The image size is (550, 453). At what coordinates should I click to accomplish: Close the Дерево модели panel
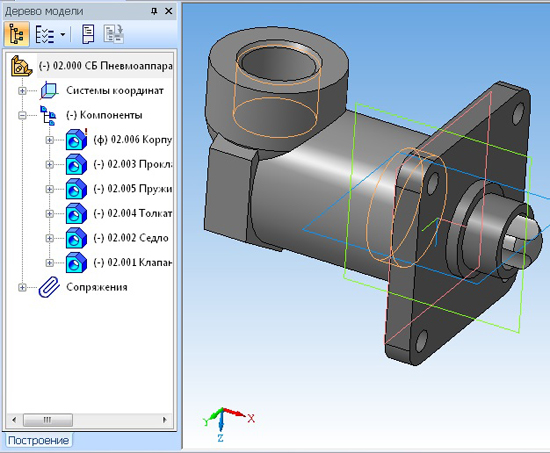pyautogui.click(x=169, y=11)
